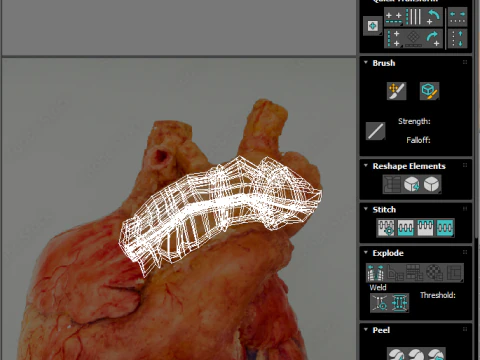This screenshot has width=480, height=360.
Task: Click Flatten by Polygon Angle icon
Action: pyautogui.click(x=395, y=273)
